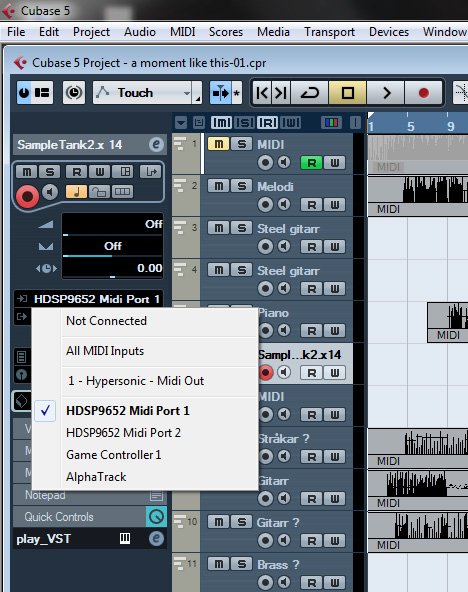Go to previous marker button
The height and width of the screenshot is (592, 468).
coord(262,92)
